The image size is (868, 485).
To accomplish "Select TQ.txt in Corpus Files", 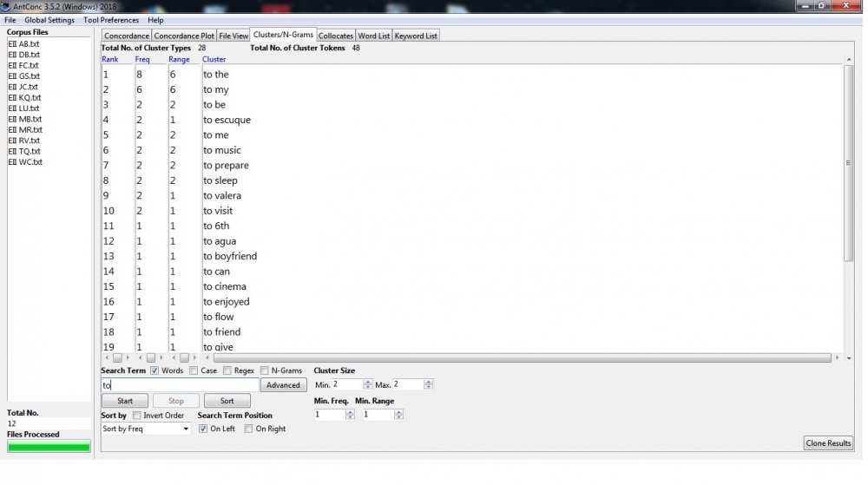I will 24,151.
